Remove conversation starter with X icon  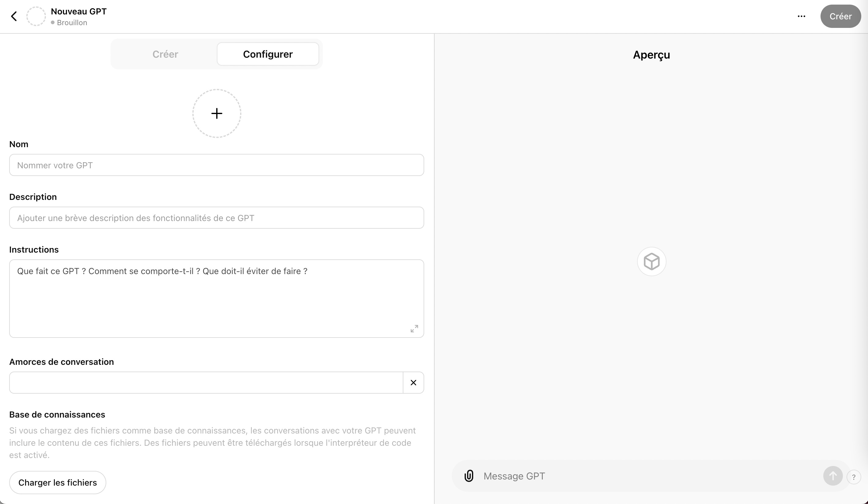[x=413, y=383]
